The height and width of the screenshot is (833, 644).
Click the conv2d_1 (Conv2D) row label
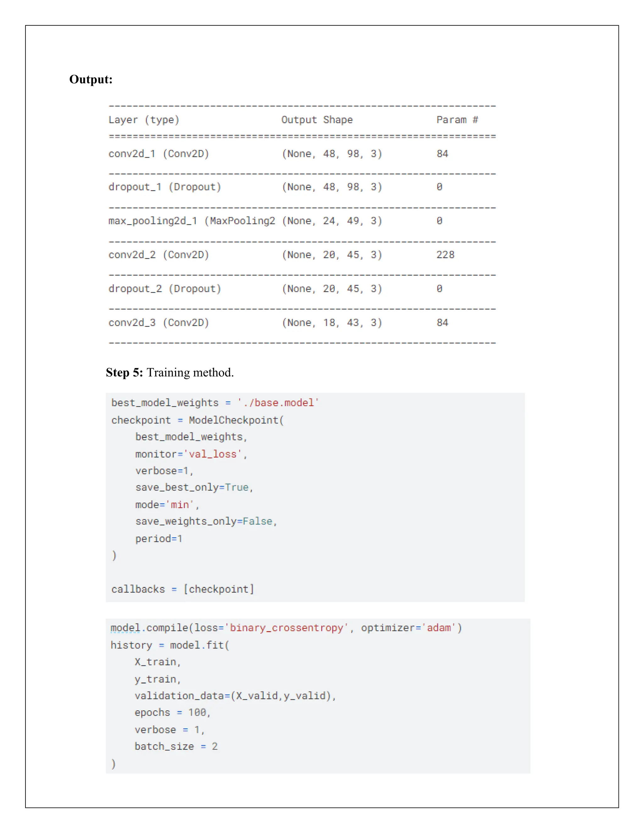click(x=159, y=154)
